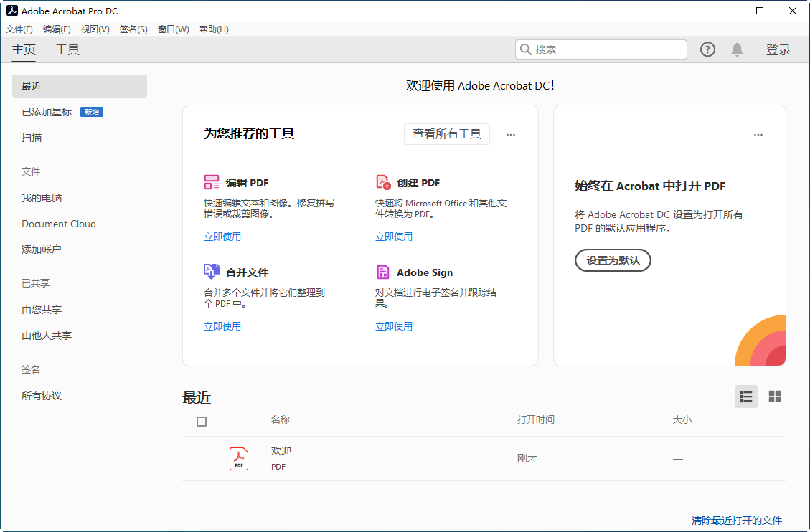The height and width of the screenshot is (532, 810).
Task: Switch to the 工具 tab
Action: pyautogui.click(x=67, y=49)
